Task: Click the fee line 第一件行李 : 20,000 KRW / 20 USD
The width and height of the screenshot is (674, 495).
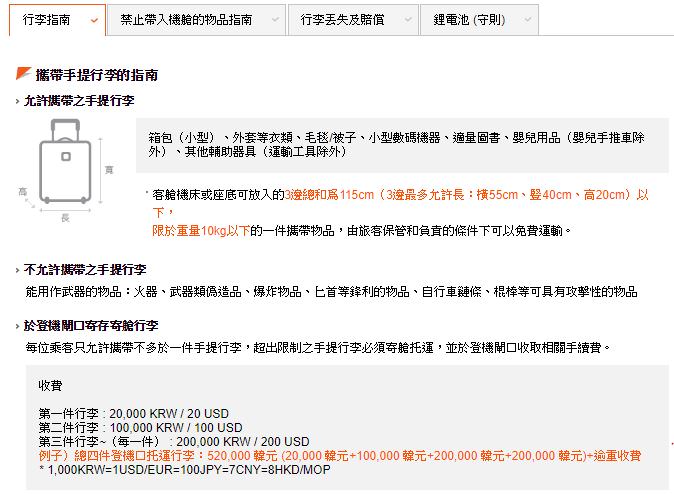Action: (134, 413)
